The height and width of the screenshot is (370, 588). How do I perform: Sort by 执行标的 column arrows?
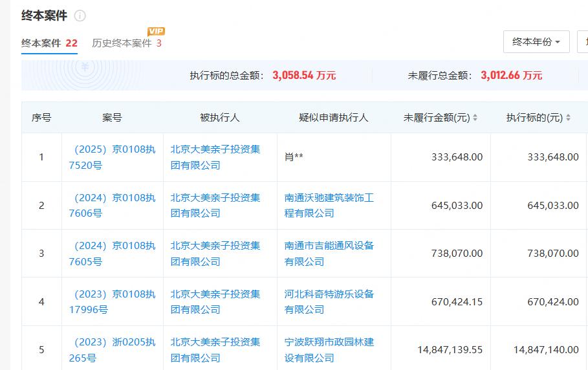click(568, 118)
